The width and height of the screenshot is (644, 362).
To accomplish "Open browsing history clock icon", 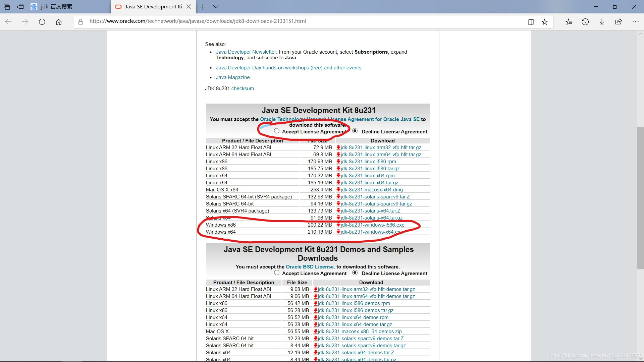I will click(x=585, y=22).
